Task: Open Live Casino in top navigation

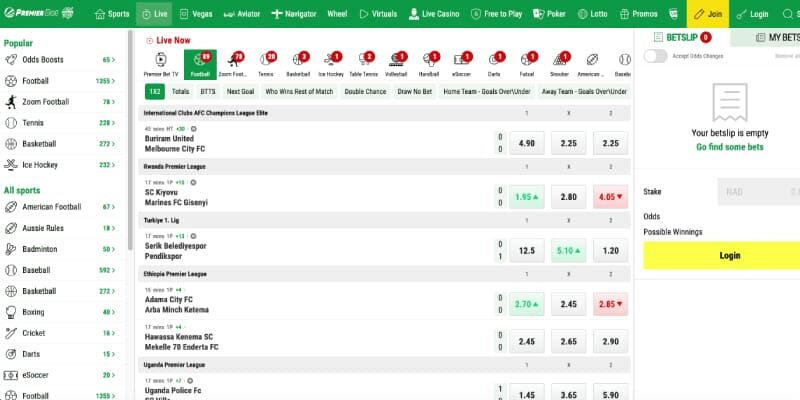Action: click(434, 14)
